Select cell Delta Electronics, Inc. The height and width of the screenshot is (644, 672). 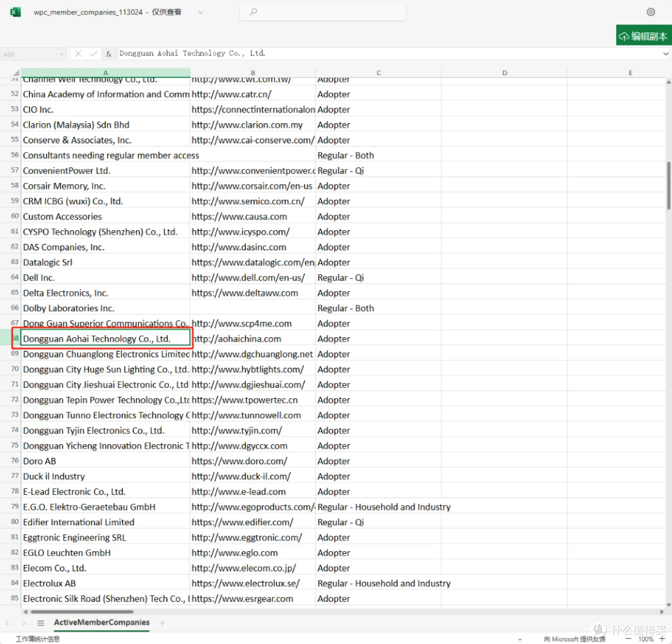pyautogui.click(x=105, y=292)
